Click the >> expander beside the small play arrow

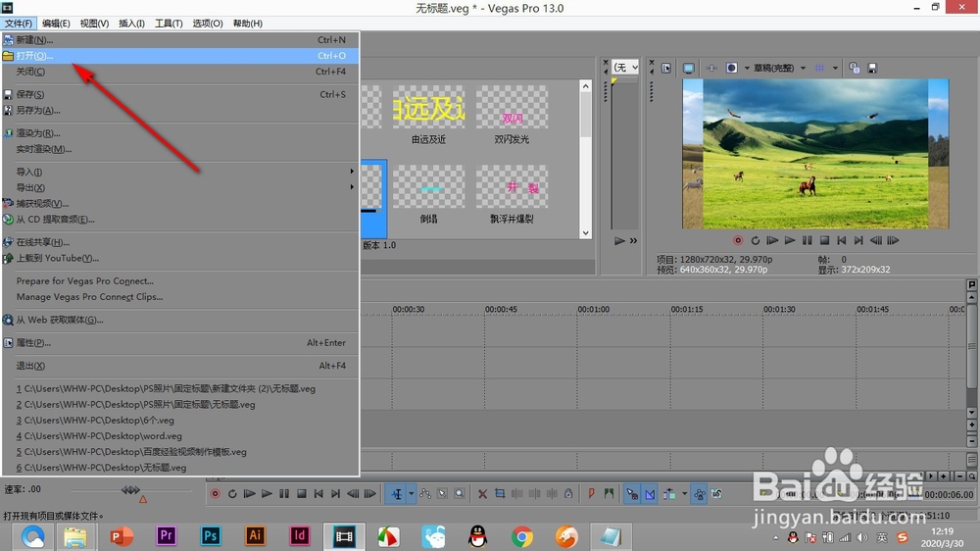pos(634,241)
